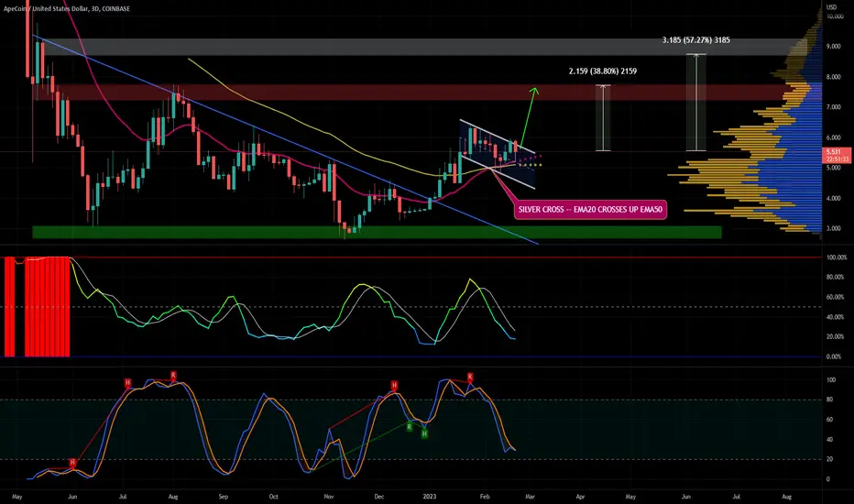Click the green H divergence marker
This screenshot has width=854, height=504.
click(x=424, y=433)
